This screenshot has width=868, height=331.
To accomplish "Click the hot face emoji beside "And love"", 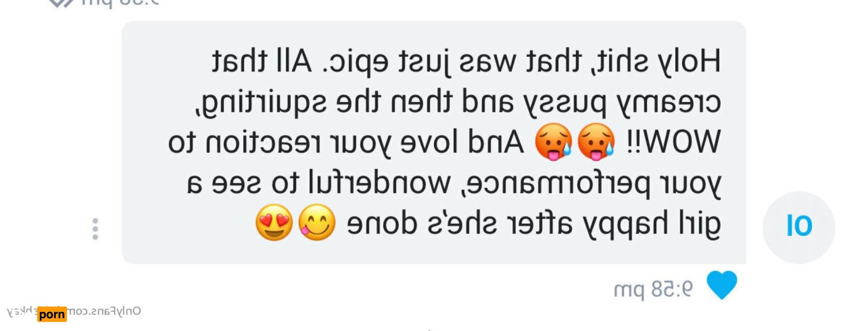I will 553,141.
